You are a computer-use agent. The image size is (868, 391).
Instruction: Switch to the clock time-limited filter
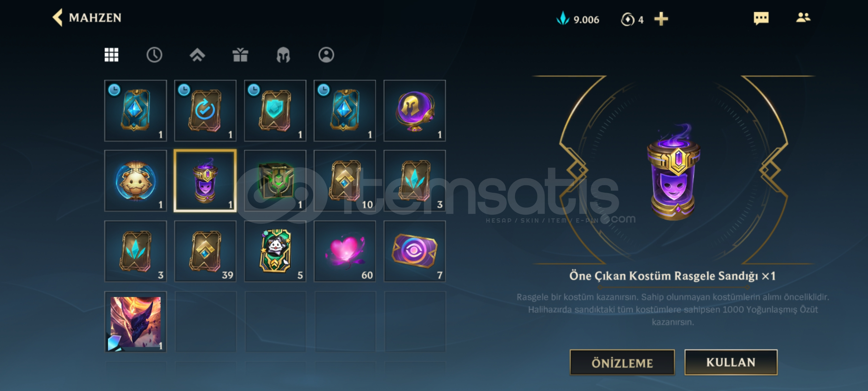[154, 55]
